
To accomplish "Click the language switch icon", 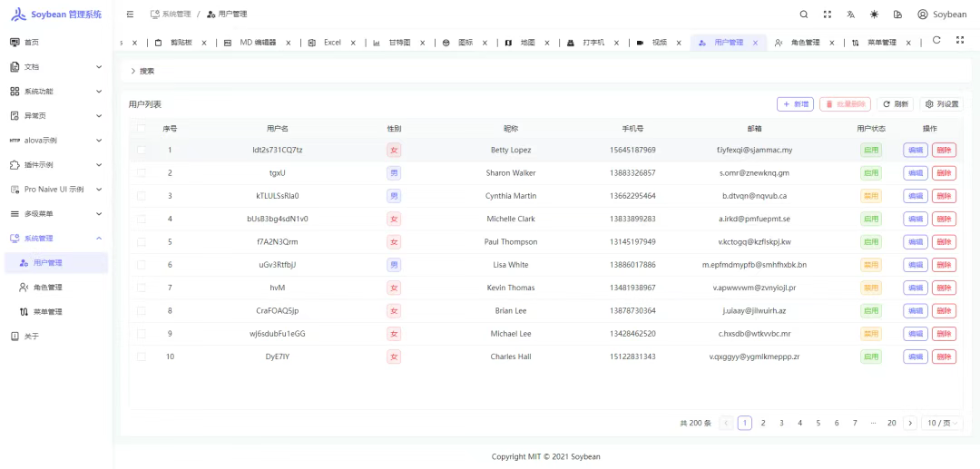I will (850, 15).
